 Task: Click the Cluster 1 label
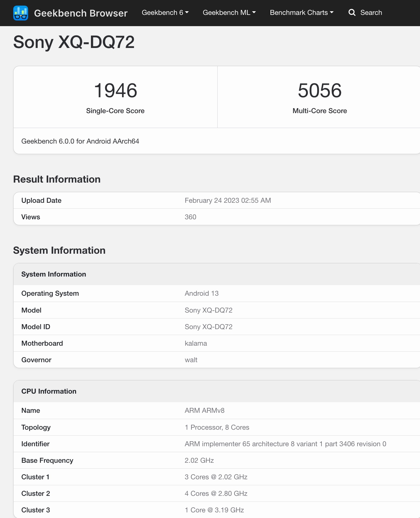(35, 477)
